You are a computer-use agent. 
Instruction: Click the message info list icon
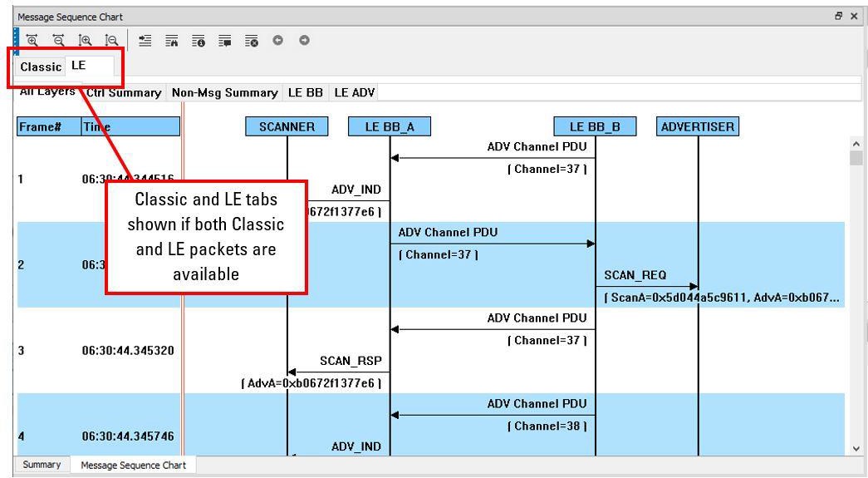pyautogui.click(x=199, y=41)
